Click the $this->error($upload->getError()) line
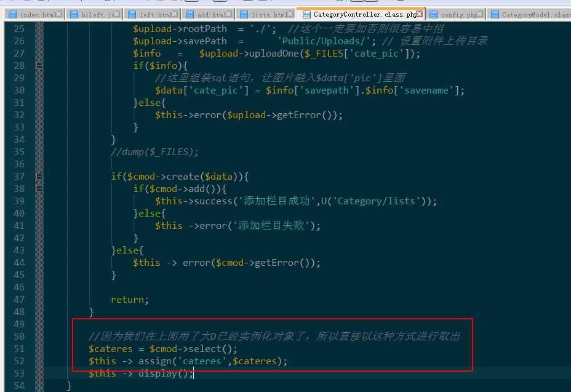571x392 pixels. click(249, 115)
